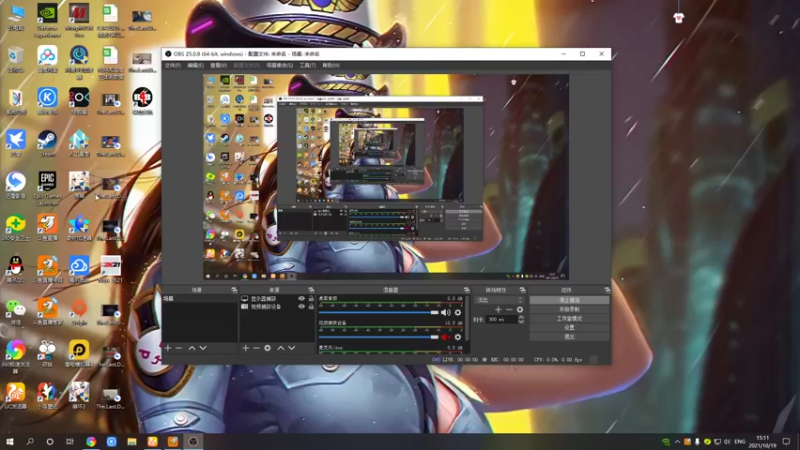
Task: Open the blue K music player shortcut
Action: click(x=47, y=100)
